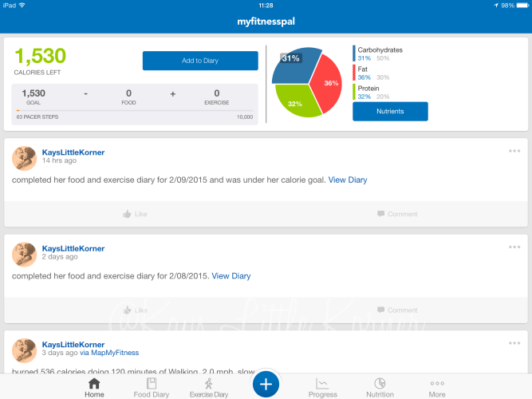Screen dimensions: 532x399
Task: Open the More menu tab
Action: point(437,386)
